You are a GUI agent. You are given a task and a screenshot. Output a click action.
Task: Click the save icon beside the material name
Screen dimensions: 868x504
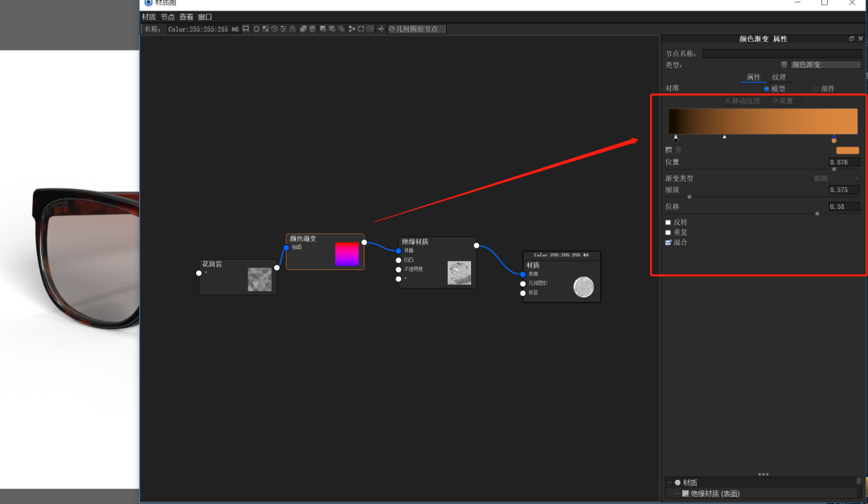(246, 29)
